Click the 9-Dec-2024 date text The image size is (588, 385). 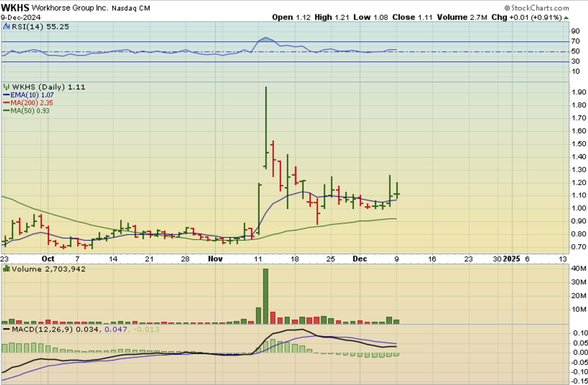tap(21, 17)
